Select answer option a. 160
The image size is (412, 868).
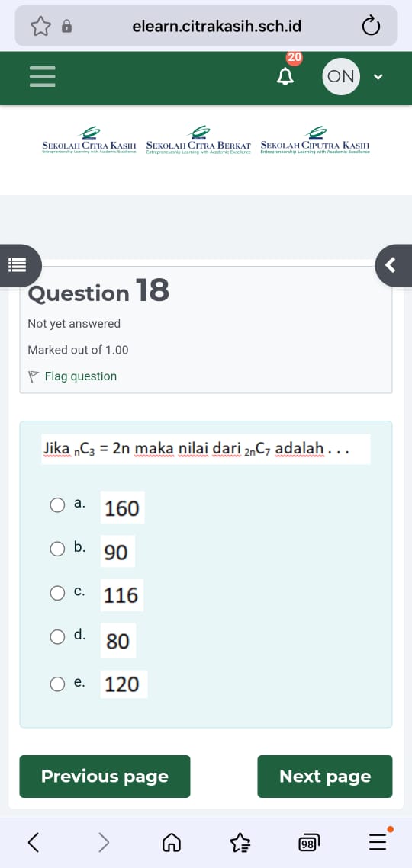click(x=58, y=504)
